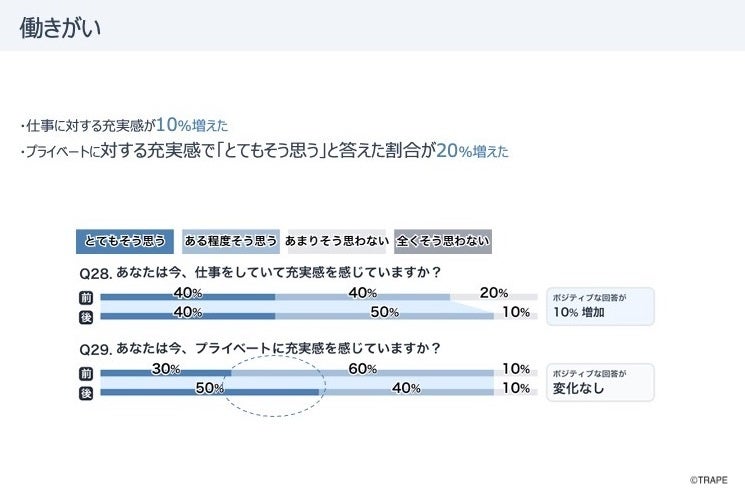The height and width of the screenshot is (500, 745).
Task: Select the あまりそう思わない legend box
Action: (335, 241)
